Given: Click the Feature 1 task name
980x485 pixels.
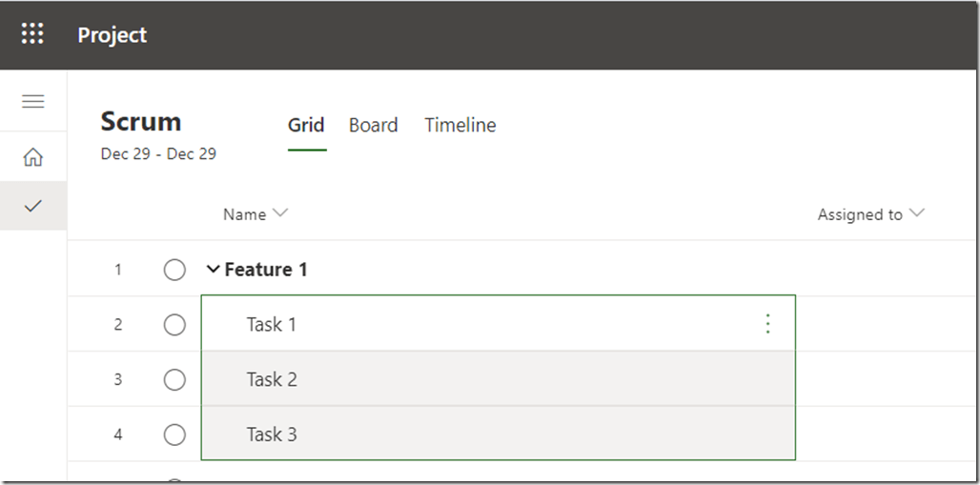Looking at the screenshot, I should [x=266, y=271].
